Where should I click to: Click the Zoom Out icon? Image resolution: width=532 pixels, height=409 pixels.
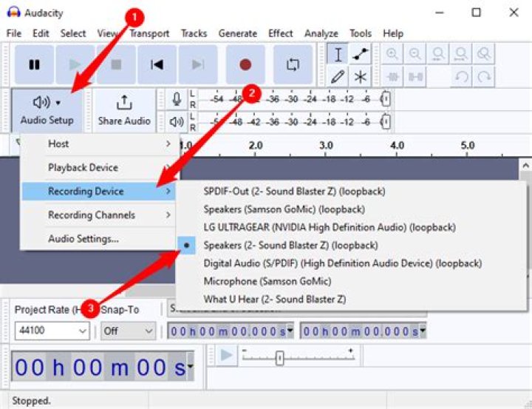pyautogui.click(x=415, y=54)
